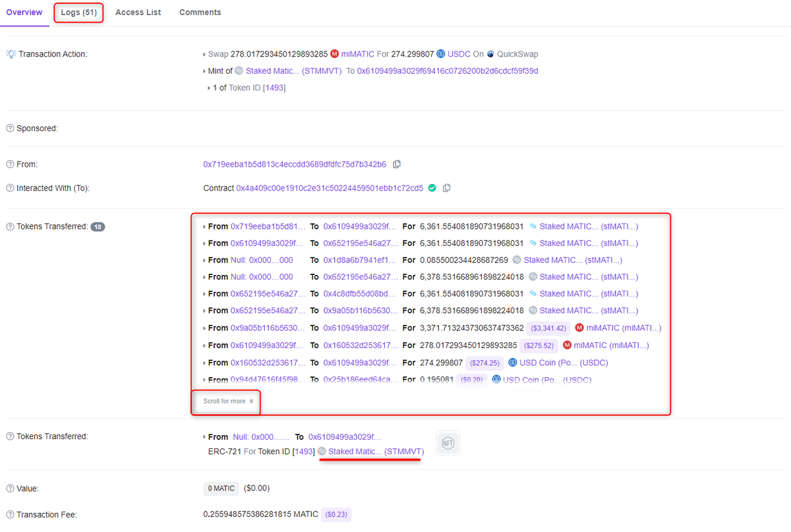Expand the 1 of Token ID arrow
791x532 pixels.
pos(209,88)
